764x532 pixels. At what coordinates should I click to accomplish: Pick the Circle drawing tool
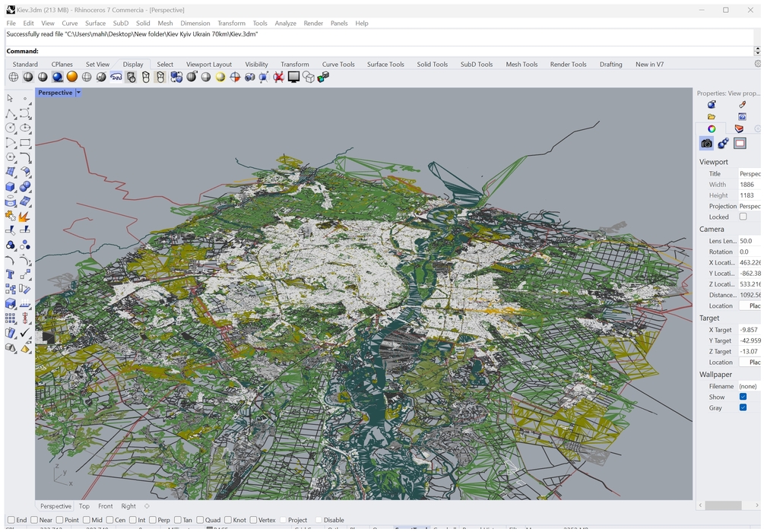(11, 128)
